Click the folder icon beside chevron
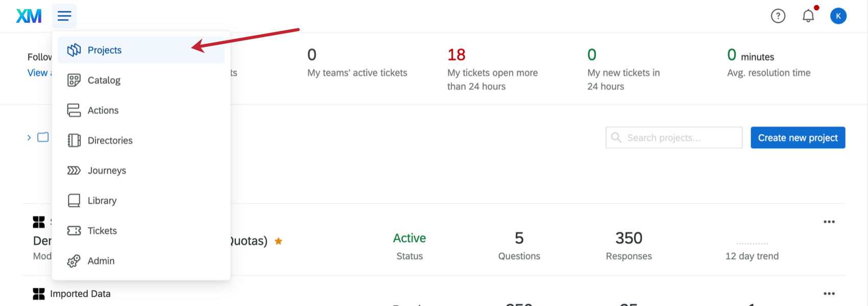The width and height of the screenshot is (868, 306). 43,137
